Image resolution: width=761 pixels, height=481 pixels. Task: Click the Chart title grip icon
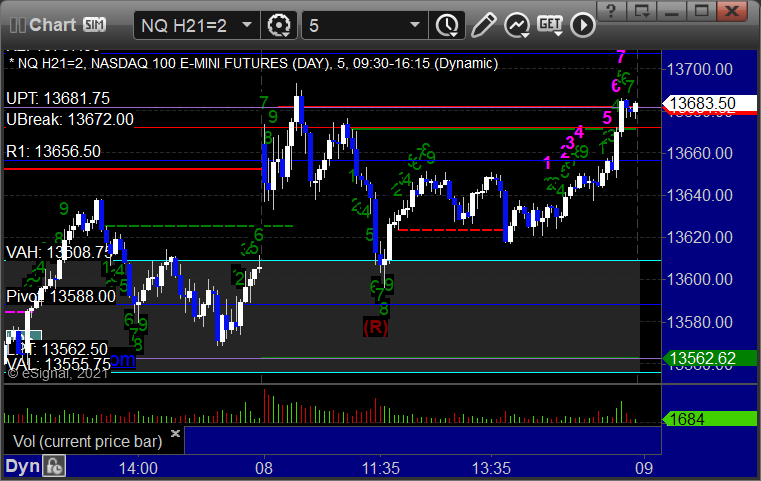coord(18,25)
